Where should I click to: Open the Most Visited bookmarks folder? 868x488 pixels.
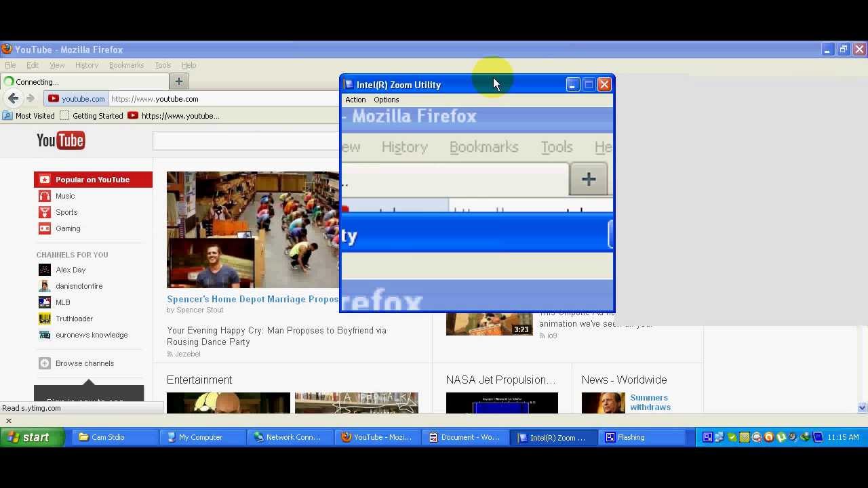click(x=28, y=116)
